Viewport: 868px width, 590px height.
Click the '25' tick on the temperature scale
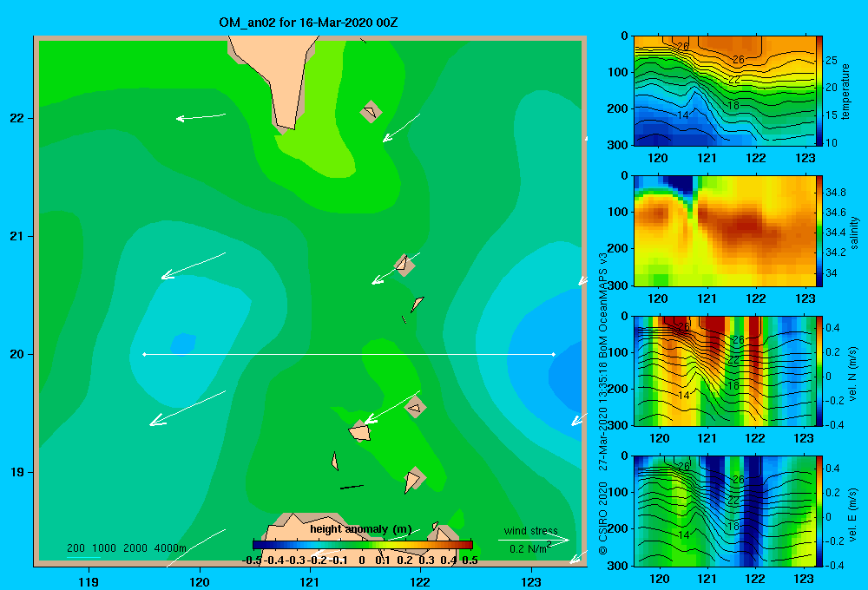coord(832,61)
